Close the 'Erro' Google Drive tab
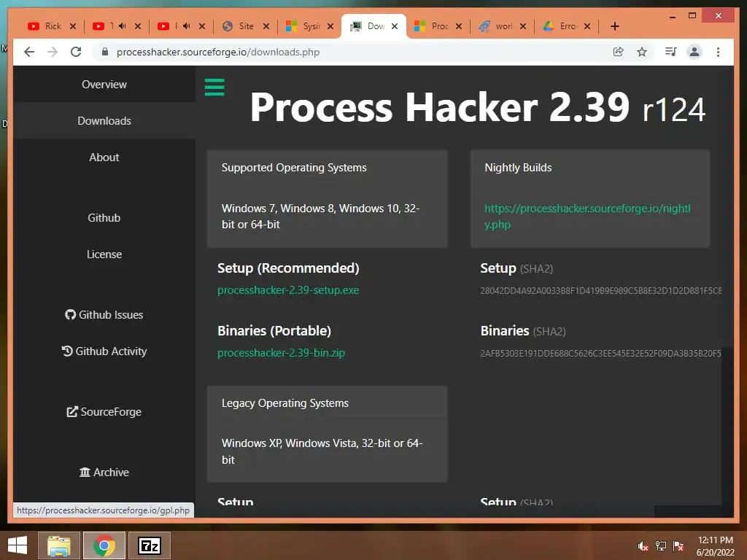This screenshot has height=560, width=747. tap(587, 26)
